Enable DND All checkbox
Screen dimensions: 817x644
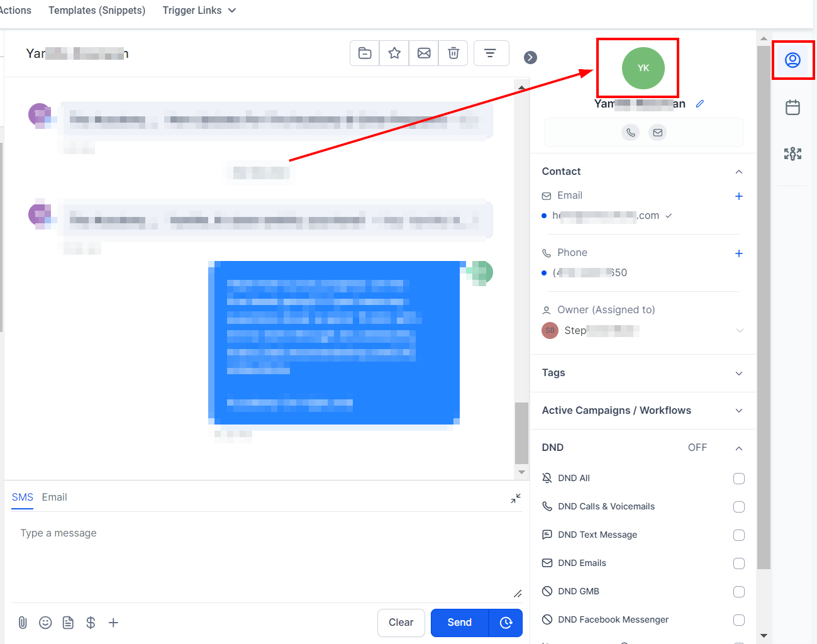point(739,479)
